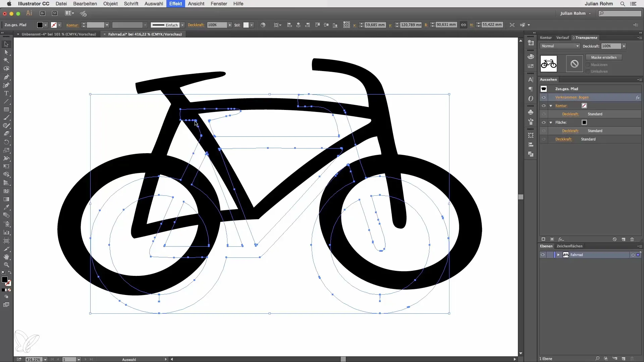This screenshot has height=362, width=644.
Task: Open Bridge with the Br icon
Action: pyautogui.click(x=43, y=13)
